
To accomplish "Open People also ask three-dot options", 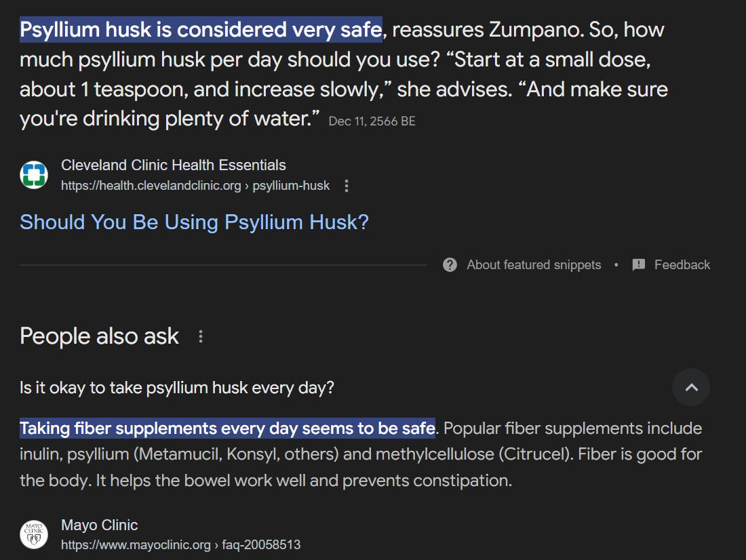I will (x=201, y=336).
